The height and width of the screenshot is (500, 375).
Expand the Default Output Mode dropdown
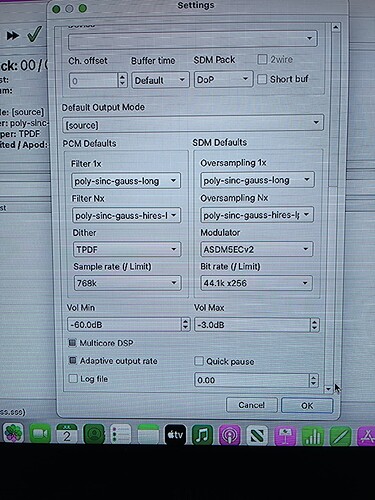[x=193, y=124]
